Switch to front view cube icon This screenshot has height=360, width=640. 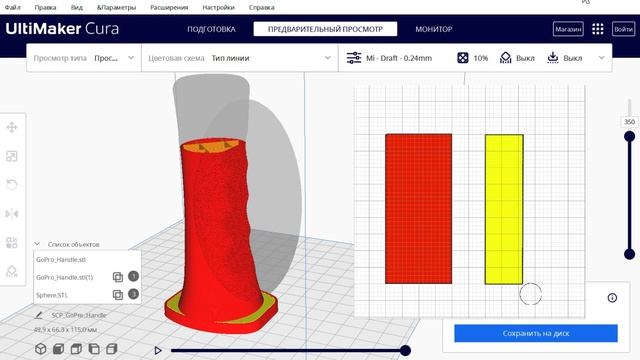(x=58, y=349)
